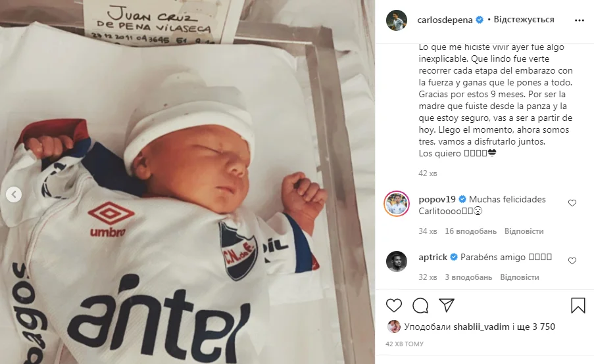Like popov19's comment heart
This screenshot has width=594, height=364.
pos(572,203)
